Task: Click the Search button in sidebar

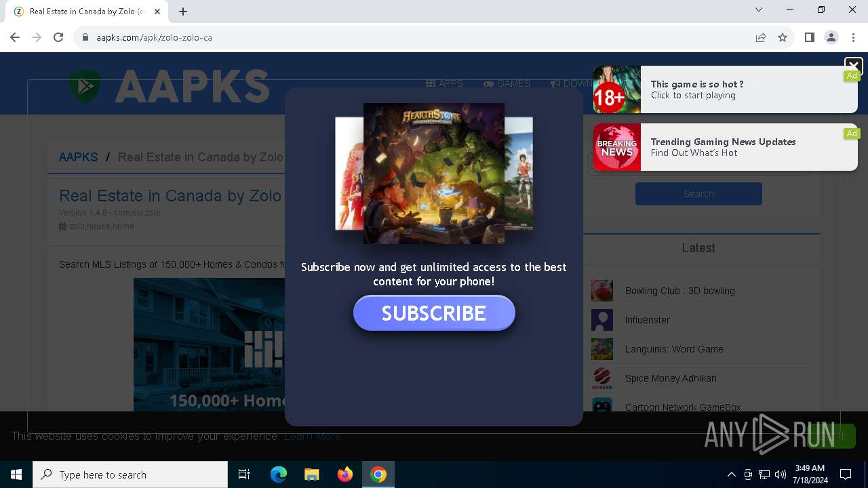Action: pos(698,194)
